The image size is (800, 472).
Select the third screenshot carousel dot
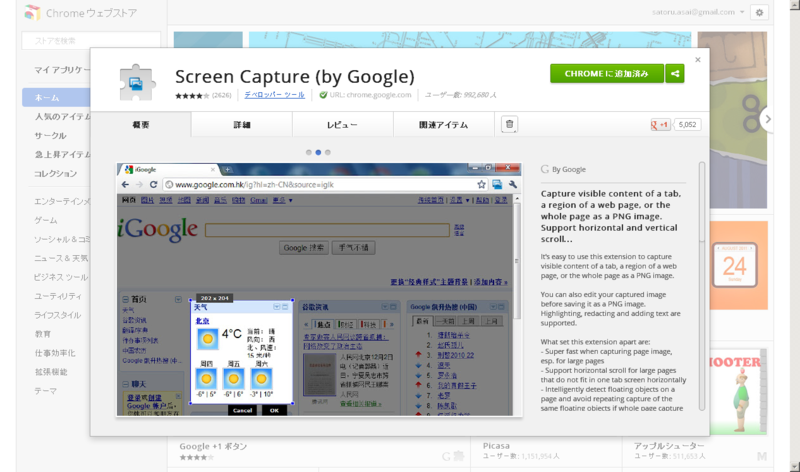(x=328, y=152)
